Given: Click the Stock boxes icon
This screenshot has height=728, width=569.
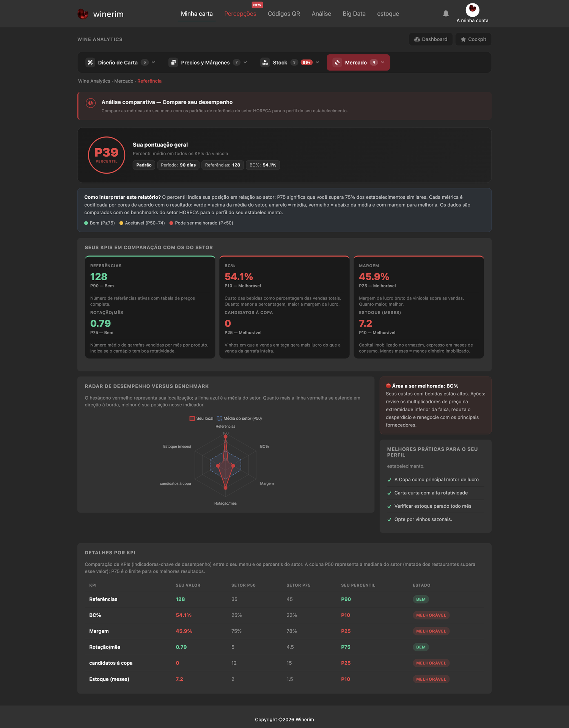Looking at the screenshot, I should coord(265,63).
